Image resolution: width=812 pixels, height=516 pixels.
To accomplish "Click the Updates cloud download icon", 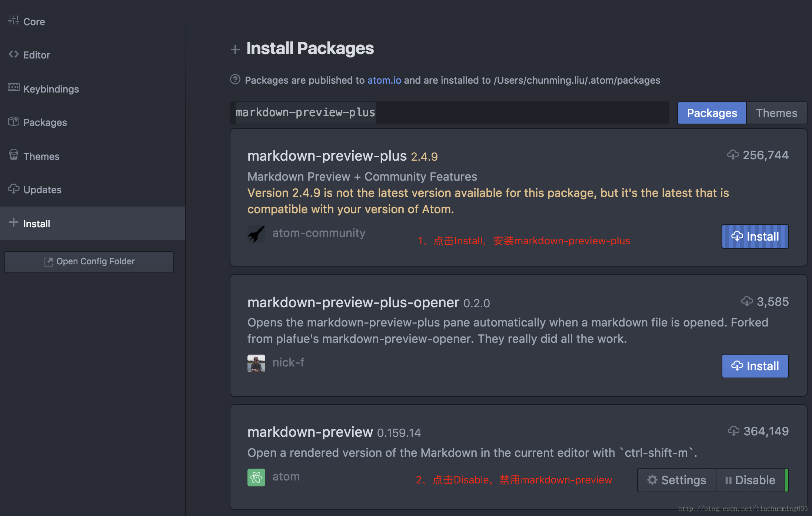I will 14,189.
